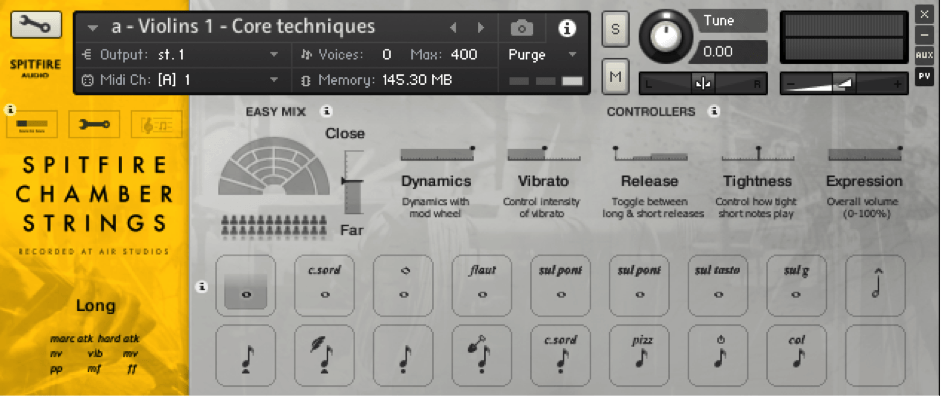Select the Bartok pizzicato articulation
The height and width of the screenshot is (396, 941).
718,356
